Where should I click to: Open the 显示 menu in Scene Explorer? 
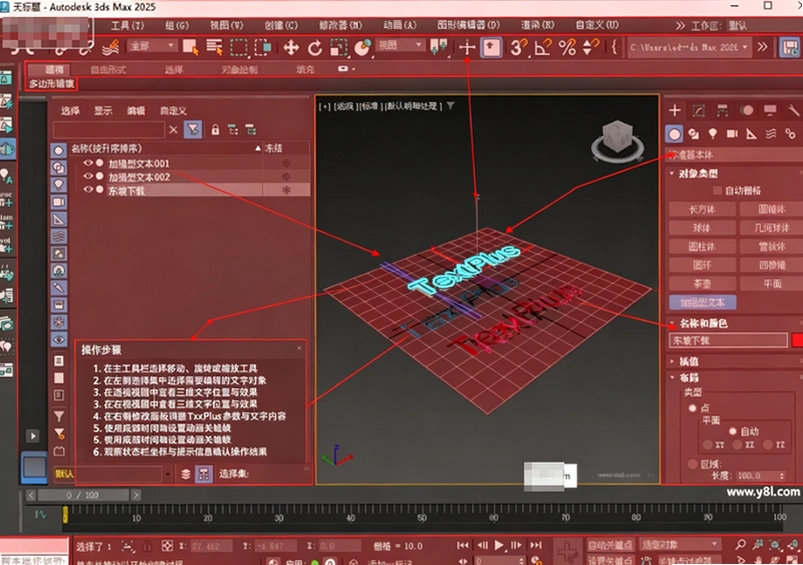[103, 111]
